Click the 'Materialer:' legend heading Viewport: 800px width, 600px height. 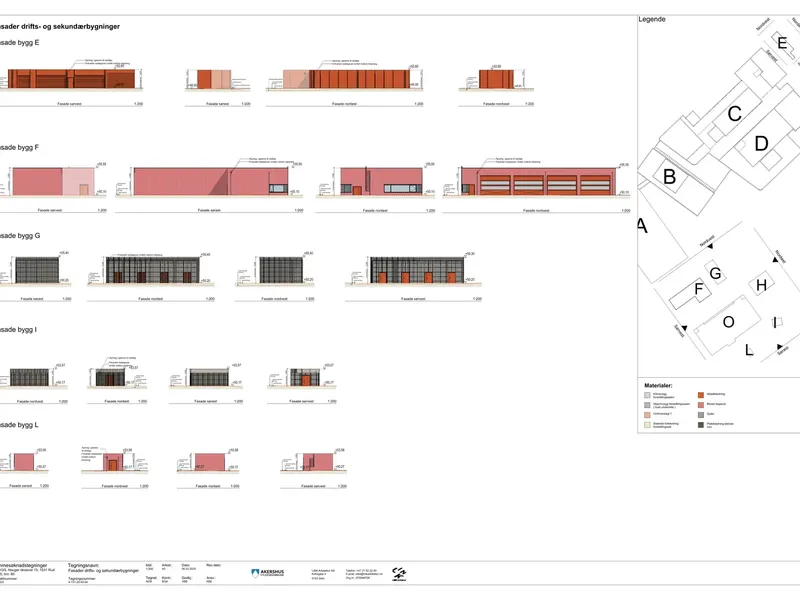[x=658, y=386]
